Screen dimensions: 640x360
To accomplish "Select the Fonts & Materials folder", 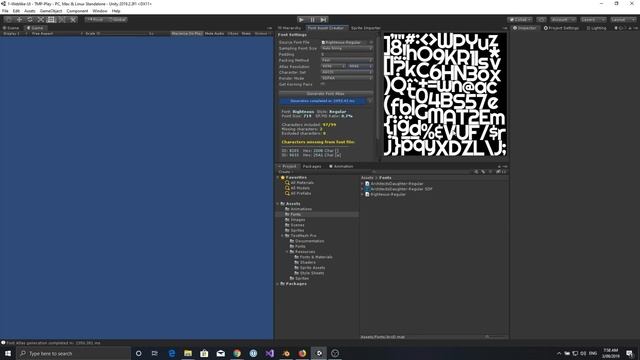I will pos(313,257).
